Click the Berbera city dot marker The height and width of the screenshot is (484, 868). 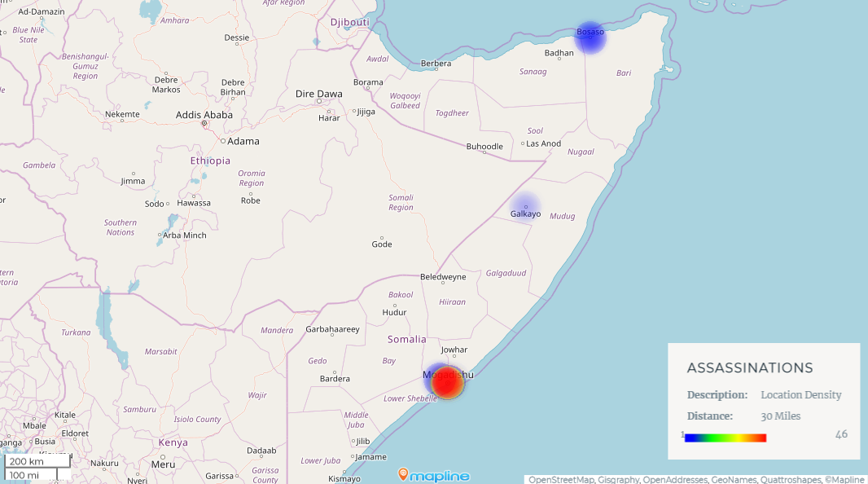click(x=436, y=69)
